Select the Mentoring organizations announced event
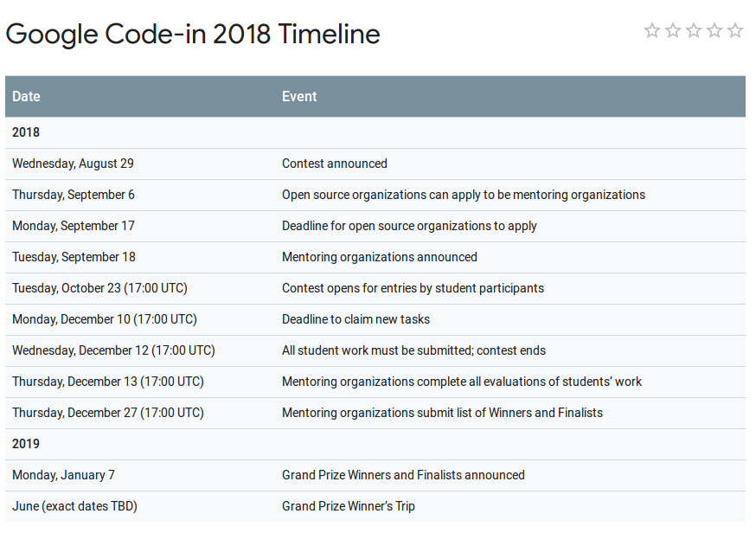 point(379,257)
